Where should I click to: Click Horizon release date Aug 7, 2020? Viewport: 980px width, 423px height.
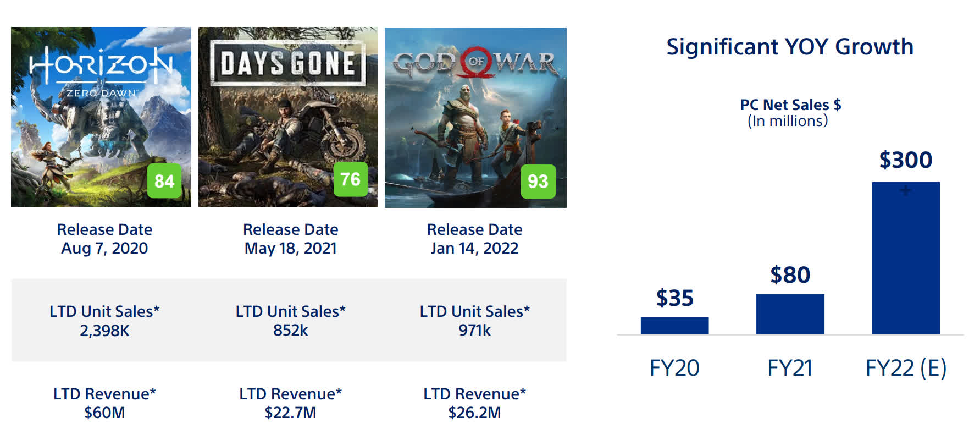[104, 248]
